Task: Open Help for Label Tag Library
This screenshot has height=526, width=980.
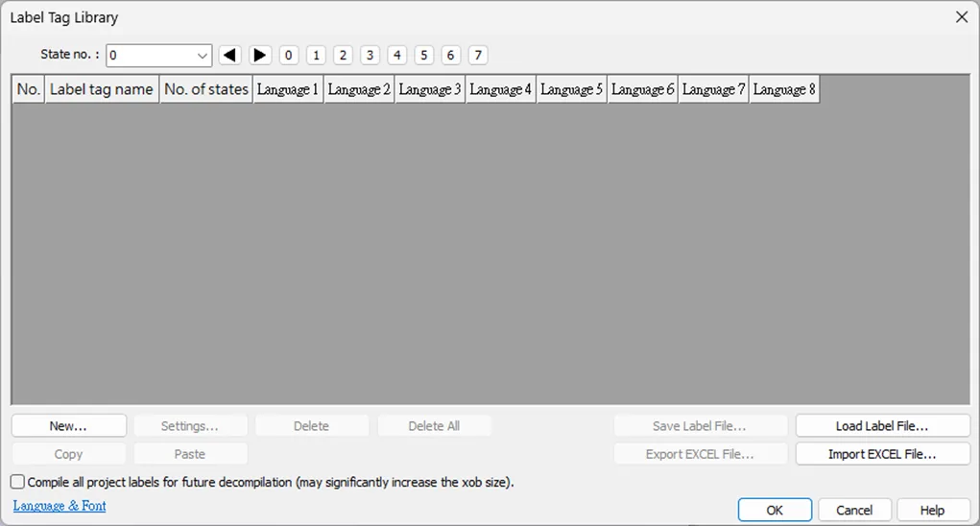Action: click(933, 510)
